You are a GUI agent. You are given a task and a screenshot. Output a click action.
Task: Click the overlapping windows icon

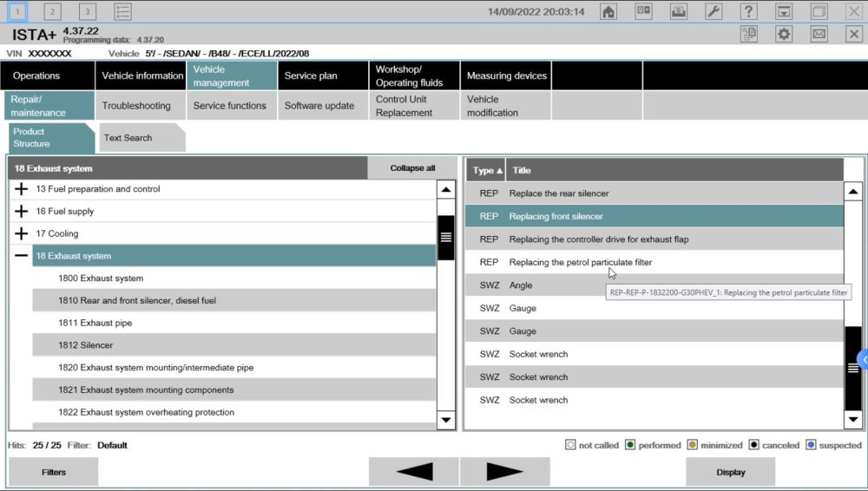819,11
